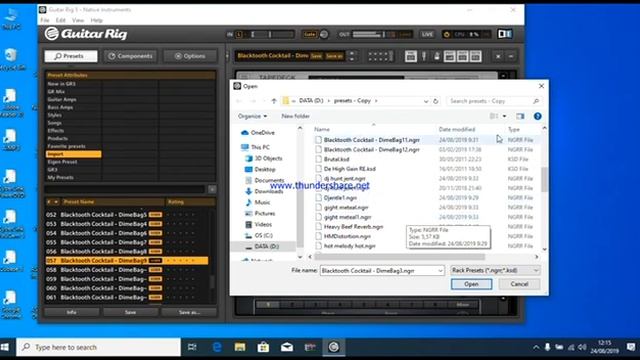
Task: Click the Open button in dialog
Action: pyautogui.click(x=471, y=284)
